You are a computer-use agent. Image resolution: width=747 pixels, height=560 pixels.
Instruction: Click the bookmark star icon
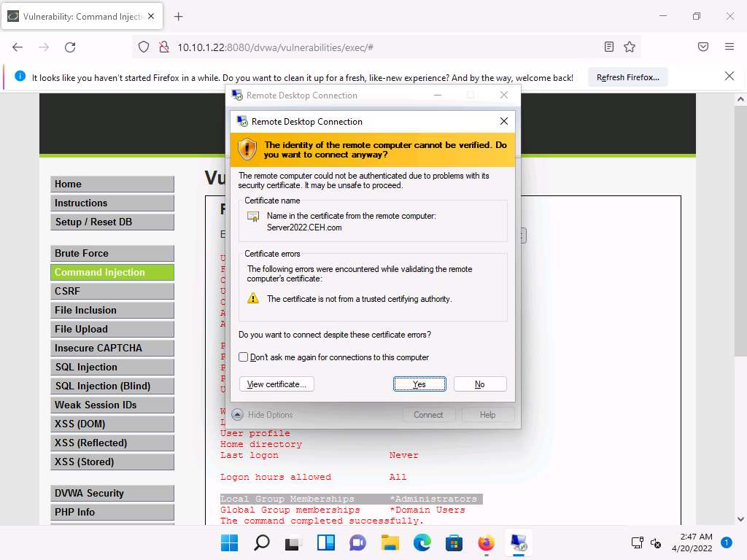click(630, 47)
